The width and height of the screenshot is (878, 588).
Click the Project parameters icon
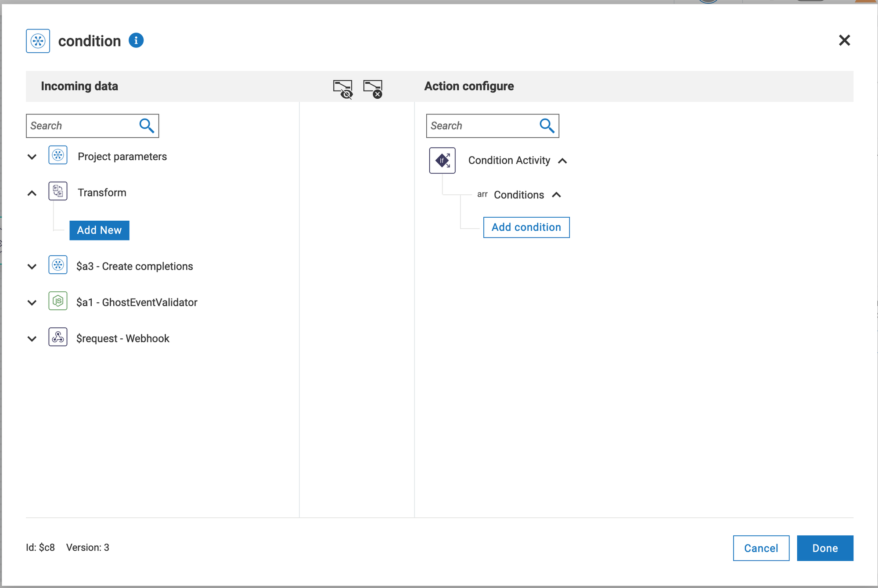[x=58, y=156]
